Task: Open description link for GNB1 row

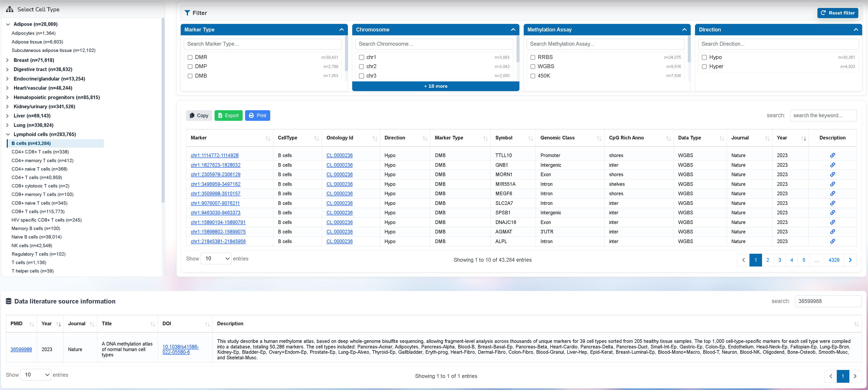Action: (832, 165)
